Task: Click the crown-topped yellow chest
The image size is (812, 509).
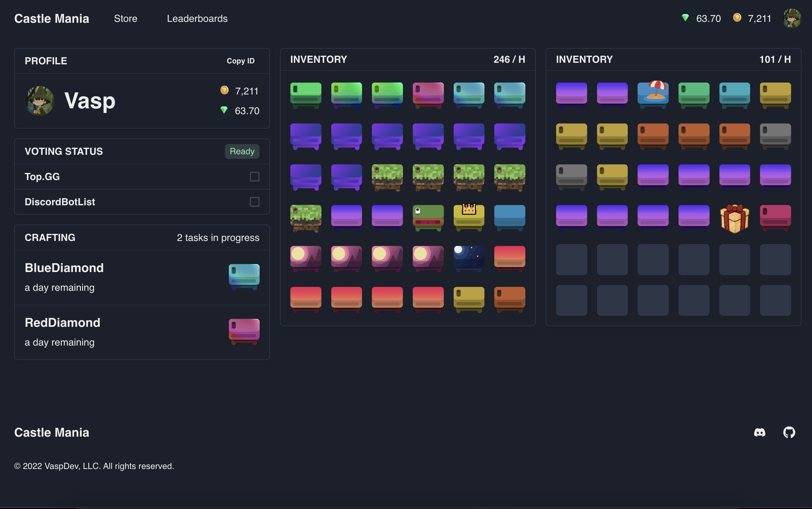Action: (469, 218)
